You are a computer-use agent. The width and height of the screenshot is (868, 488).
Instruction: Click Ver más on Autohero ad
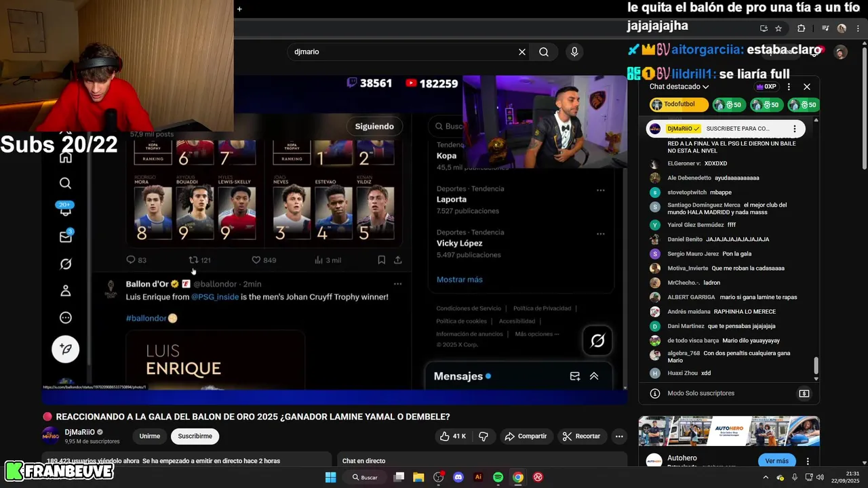(x=776, y=461)
